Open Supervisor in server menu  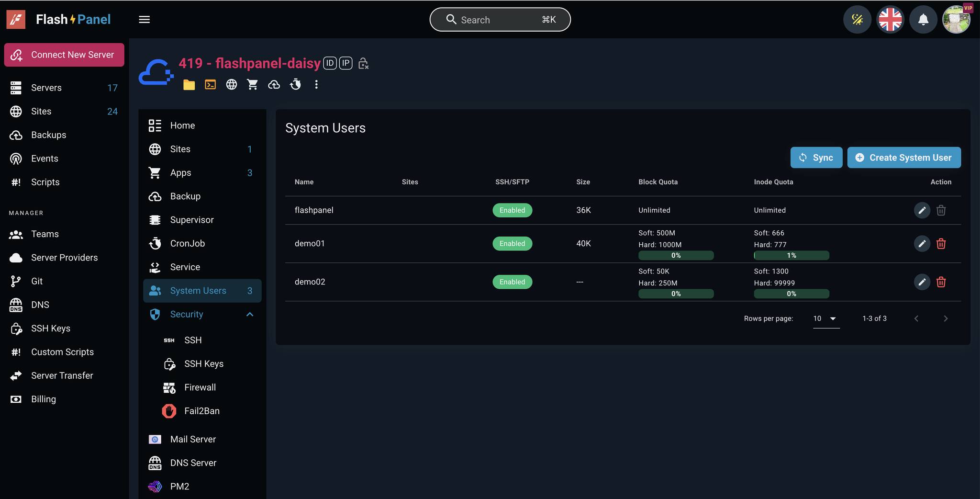click(202, 220)
